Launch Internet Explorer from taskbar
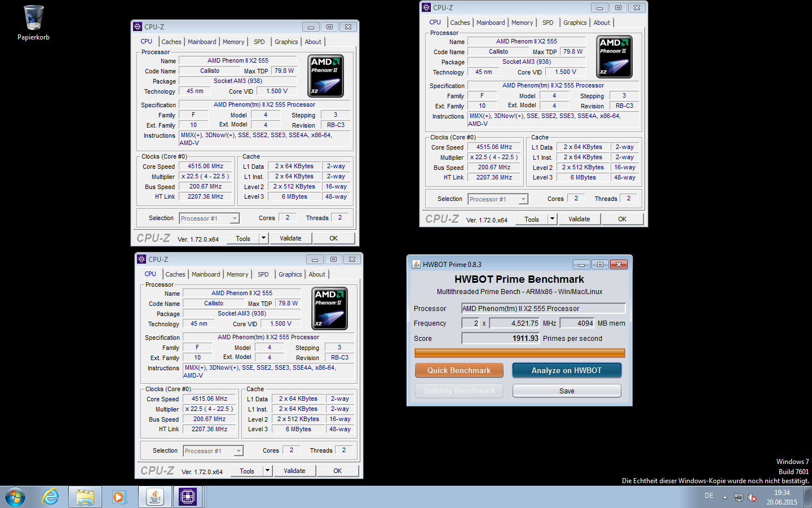This screenshot has height=508, width=812. pos(51,497)
